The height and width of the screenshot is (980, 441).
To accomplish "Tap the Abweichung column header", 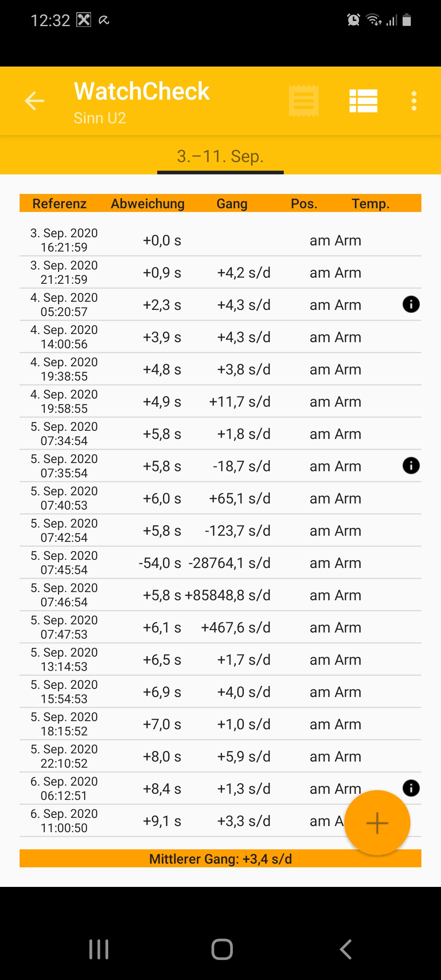I will point(148,203).
